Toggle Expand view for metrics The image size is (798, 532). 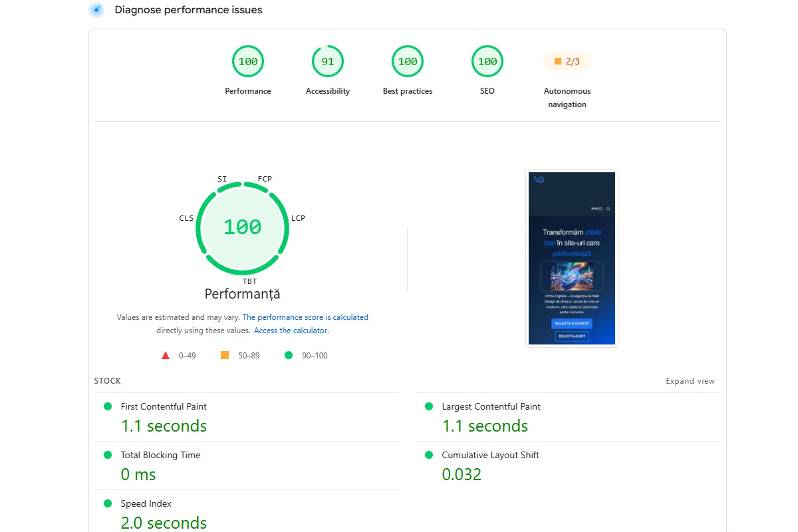coord(690,381)
